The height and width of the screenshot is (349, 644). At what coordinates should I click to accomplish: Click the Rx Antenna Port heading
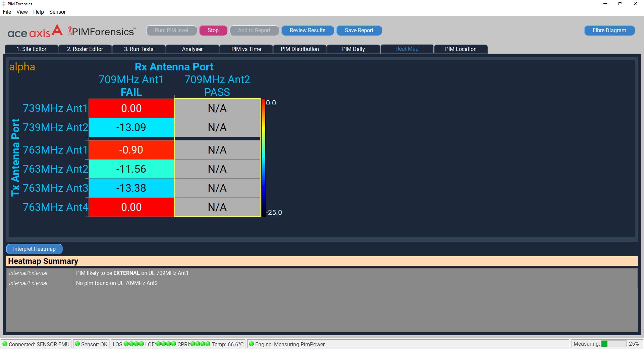coord(174,67)
